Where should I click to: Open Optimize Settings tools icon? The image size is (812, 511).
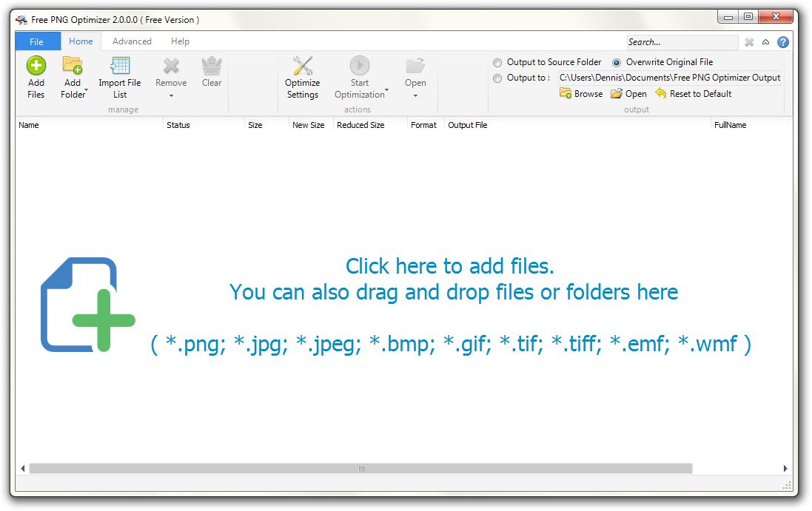303,66
